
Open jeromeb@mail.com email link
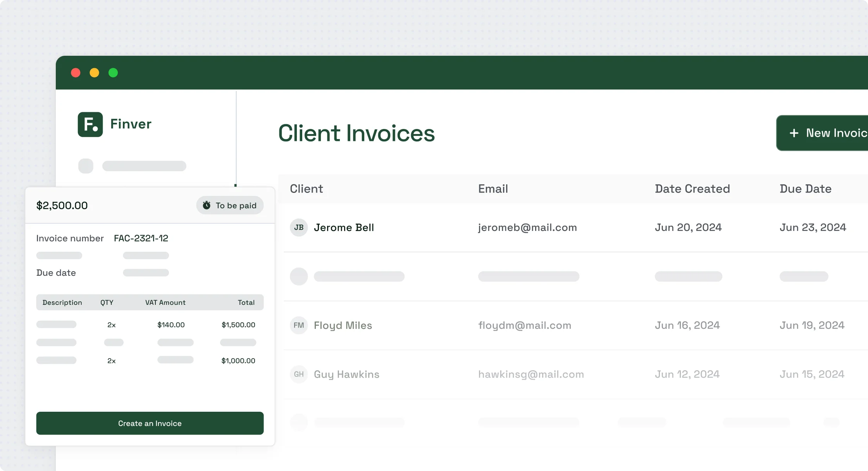pos(527,227)
